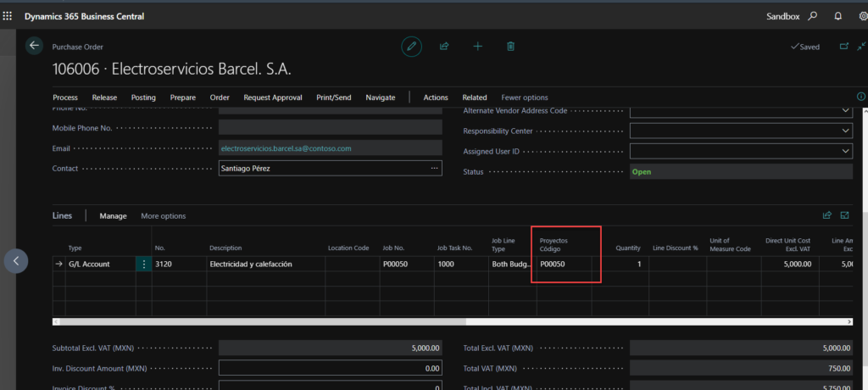Open the Print/Send menu
The image size is (868, 390).
coord(334,97)
